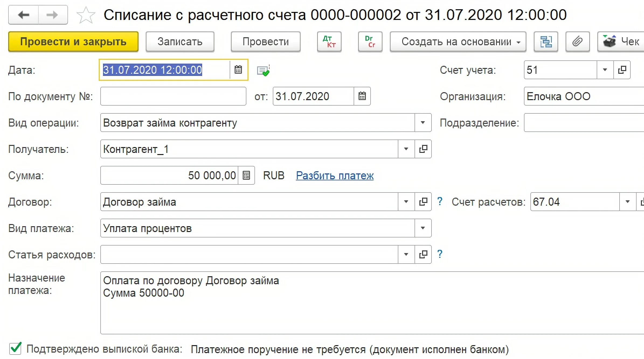
Task: Open Создать на основании menu
Action: click(x=458, y=42)
